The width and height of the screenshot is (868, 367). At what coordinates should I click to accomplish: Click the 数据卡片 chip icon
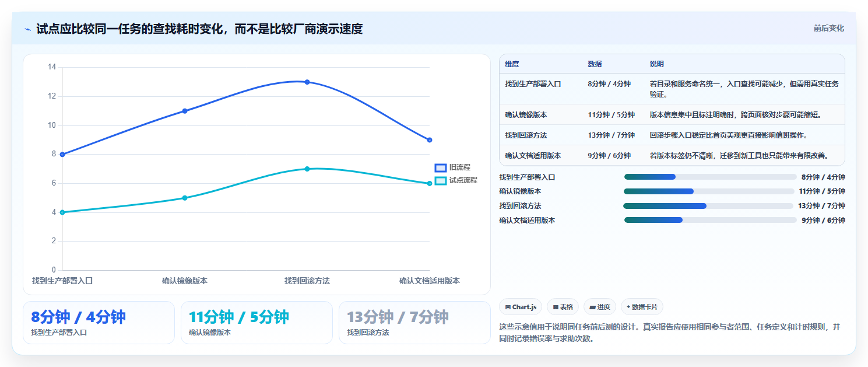click(x=628, y=307)
